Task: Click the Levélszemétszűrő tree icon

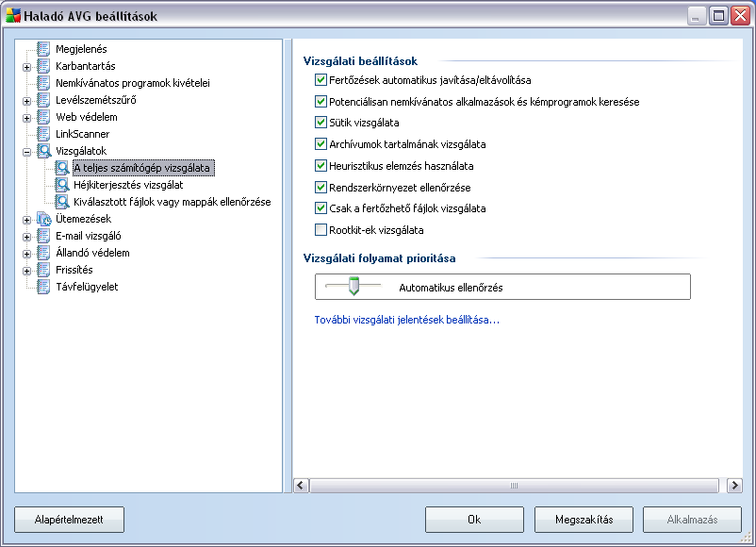Action: [x=43, y=100]
